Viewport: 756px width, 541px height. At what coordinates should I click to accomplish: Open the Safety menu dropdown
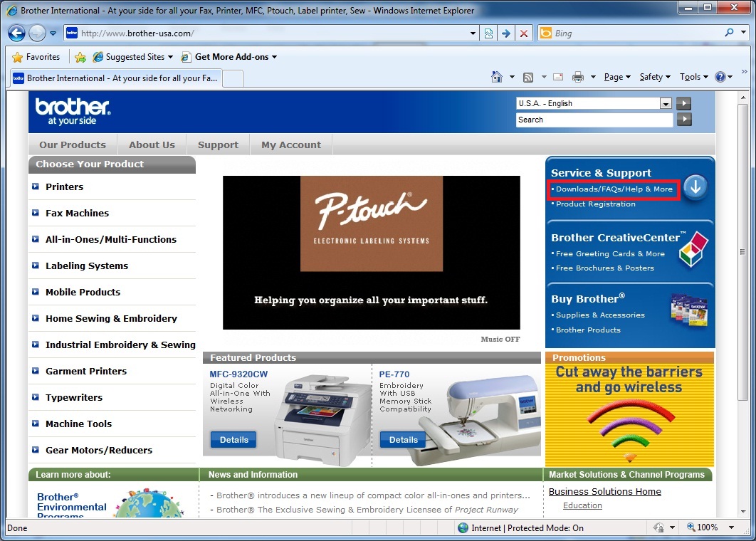(655, 77)
